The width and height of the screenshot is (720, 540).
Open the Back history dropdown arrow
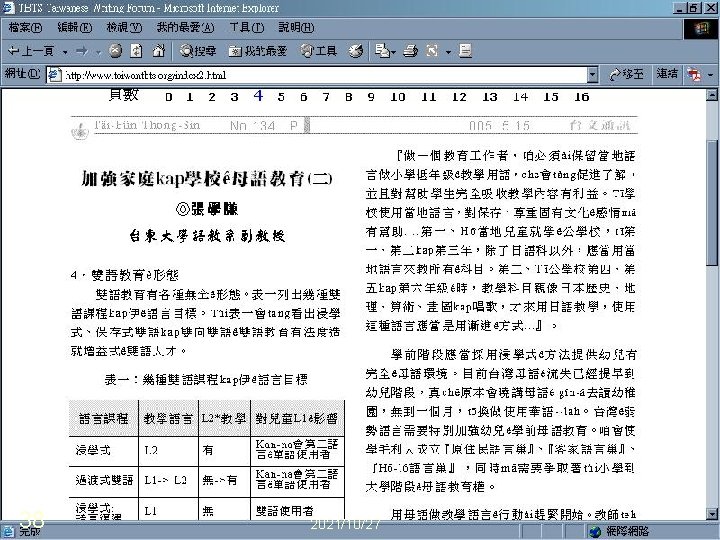(65, 52)
